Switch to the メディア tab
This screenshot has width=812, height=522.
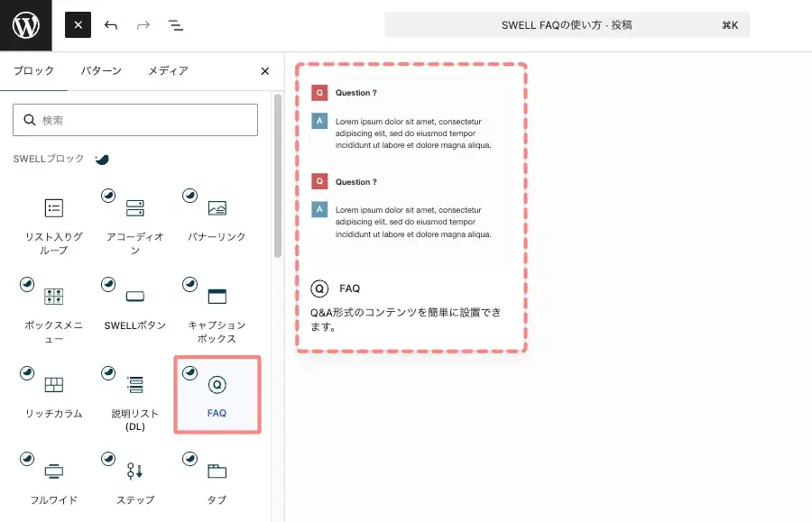[168, 71]
